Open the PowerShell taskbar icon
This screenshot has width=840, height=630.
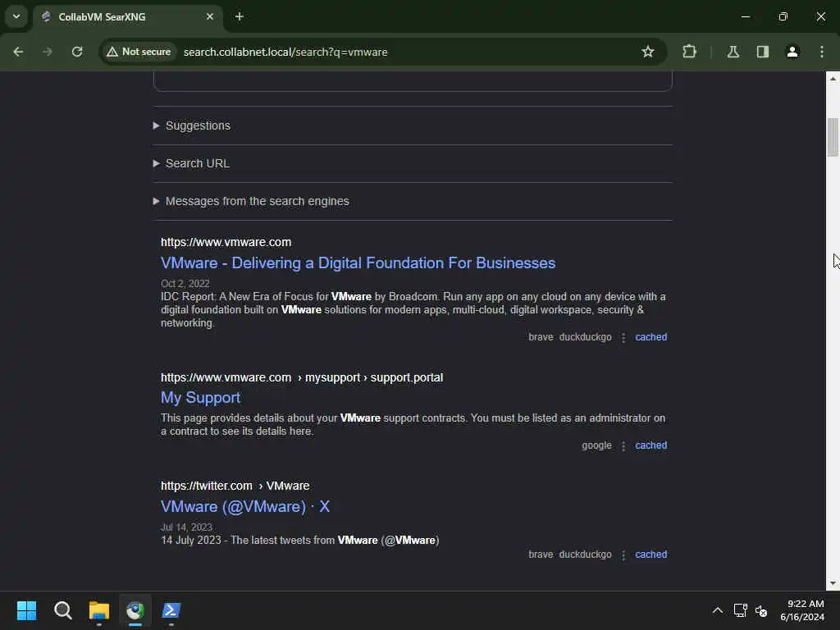point(171,610)
